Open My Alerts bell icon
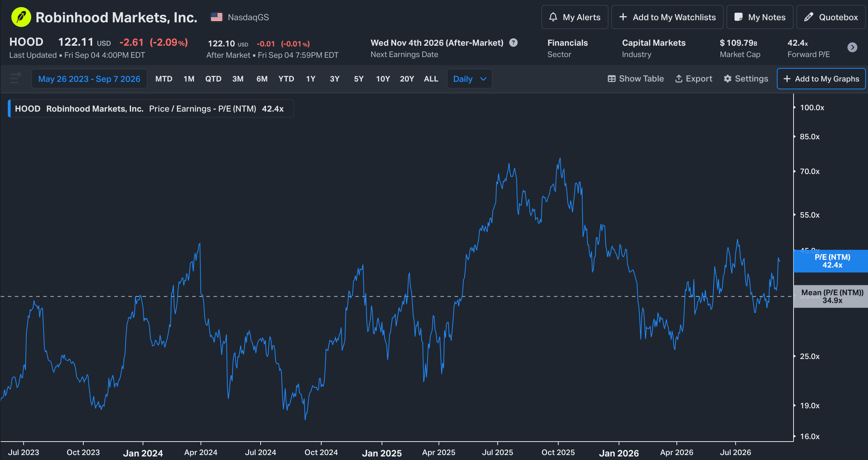868x460 pixels. click(x=553, y=17)
